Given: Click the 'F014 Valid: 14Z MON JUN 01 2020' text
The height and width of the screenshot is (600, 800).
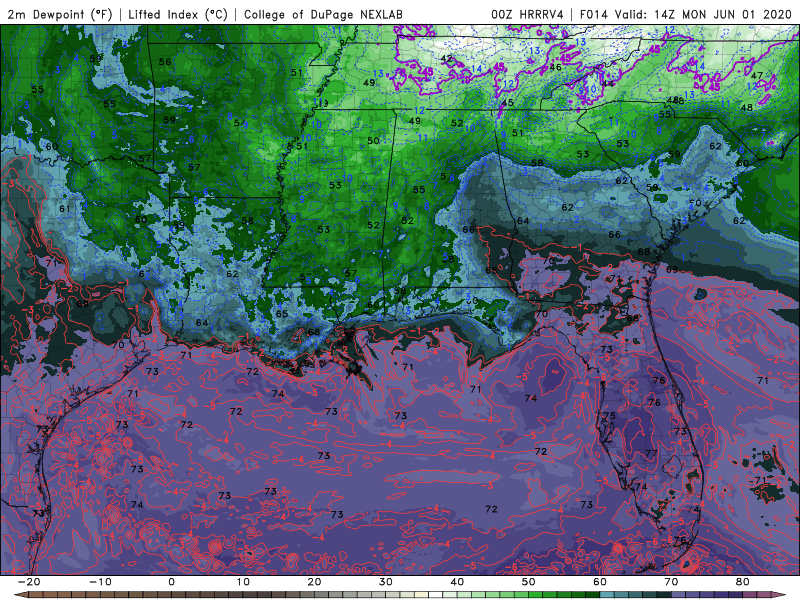Looking at the screenshot, I should pyautogui.click(x=685, y=14).
